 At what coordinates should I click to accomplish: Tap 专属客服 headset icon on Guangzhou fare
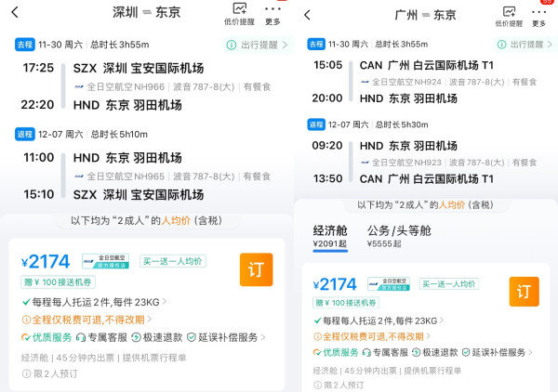tap(366, 353)
